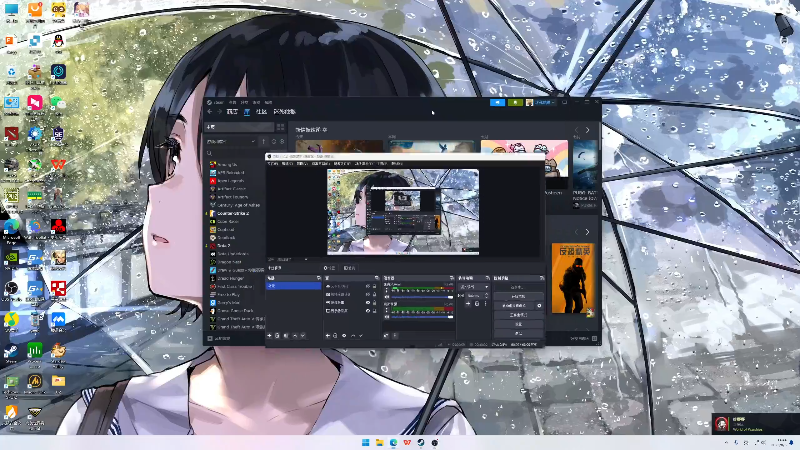Click the Steam library search magnifier
The image size is (800, 450).
[x=209, y=153]
